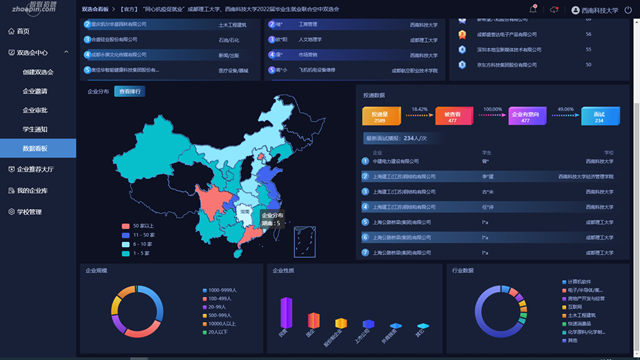Screen dimensions: 640x360
Task: Click the 学校管理 gear icon
Action: tap(11, 211)
